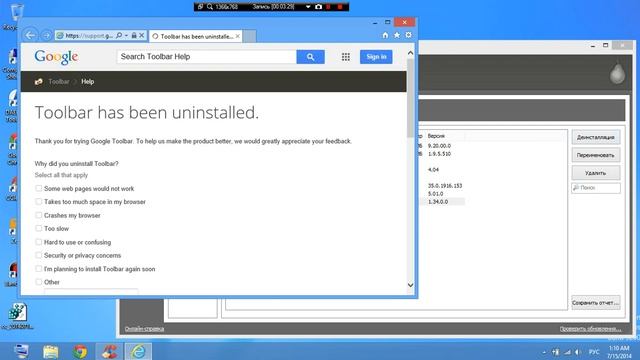Open a new tab next to the Toolbar tab
The width and height of the screenshot is (640, 360).
(x=250, y=36)
